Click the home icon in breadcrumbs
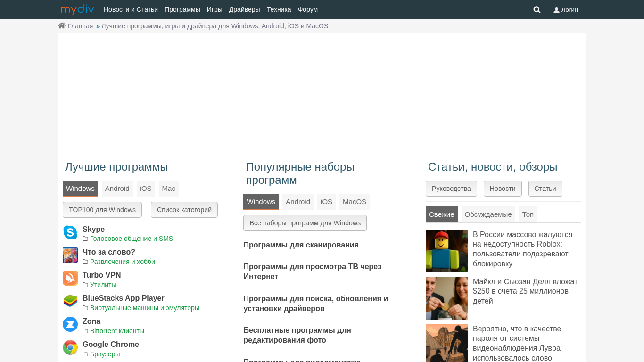Screen dimensions: 644x362 (x=62, y=26)
